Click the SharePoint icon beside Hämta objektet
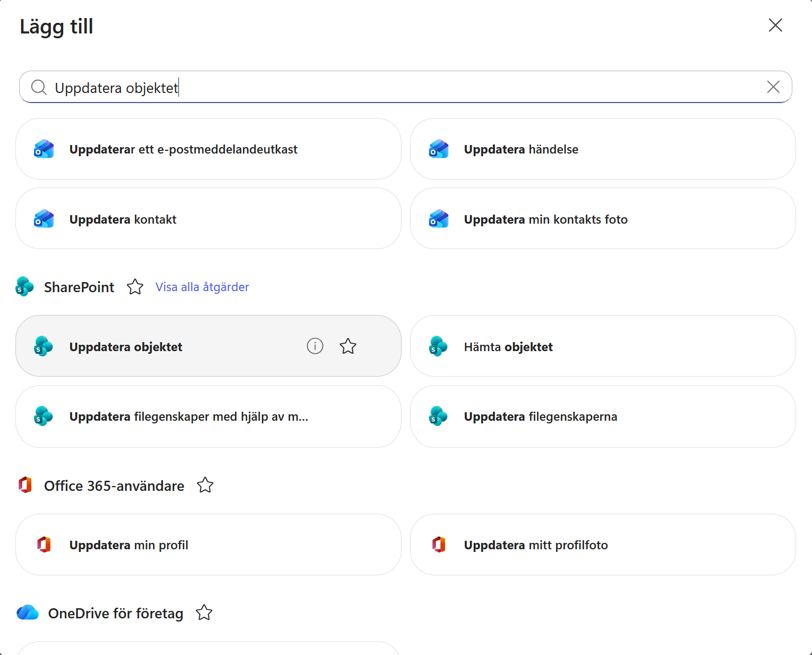This screenshot has width=812, height=655. (x=439, y=346)
